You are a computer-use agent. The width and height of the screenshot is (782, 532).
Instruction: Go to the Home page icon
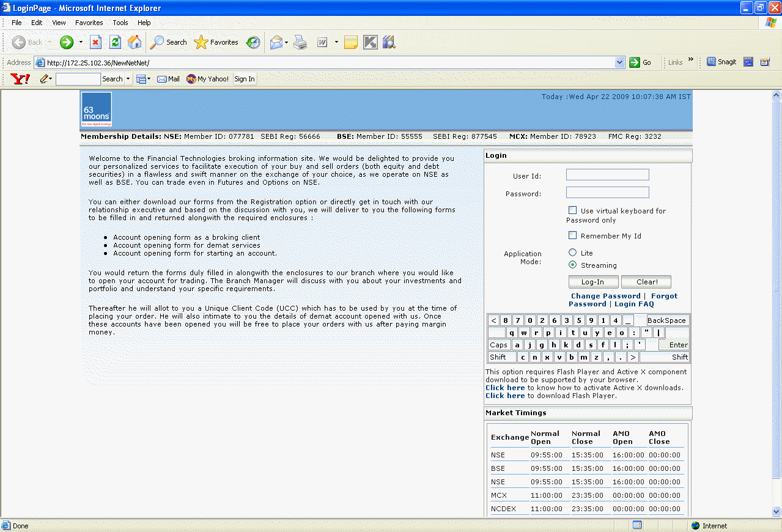135,42
